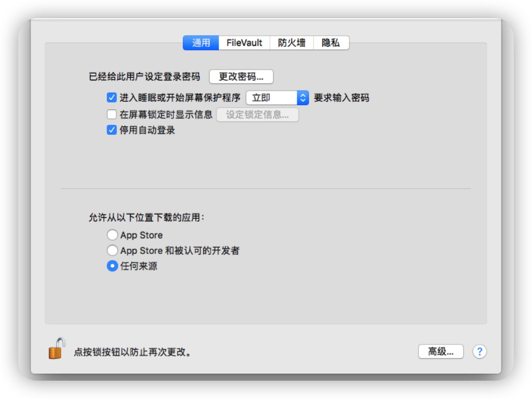Click the 更改密码... button
The height and width of the screenshot is (399, 532).
tap(241, 77)
